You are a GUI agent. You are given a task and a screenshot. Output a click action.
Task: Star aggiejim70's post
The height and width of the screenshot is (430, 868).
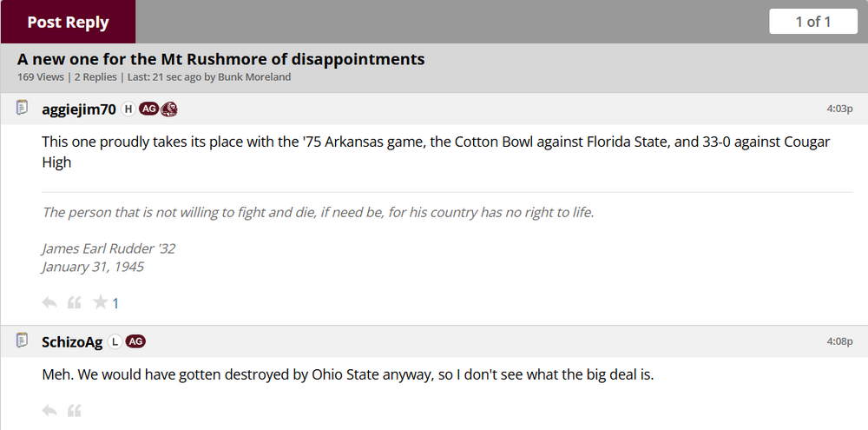[101, 302]
